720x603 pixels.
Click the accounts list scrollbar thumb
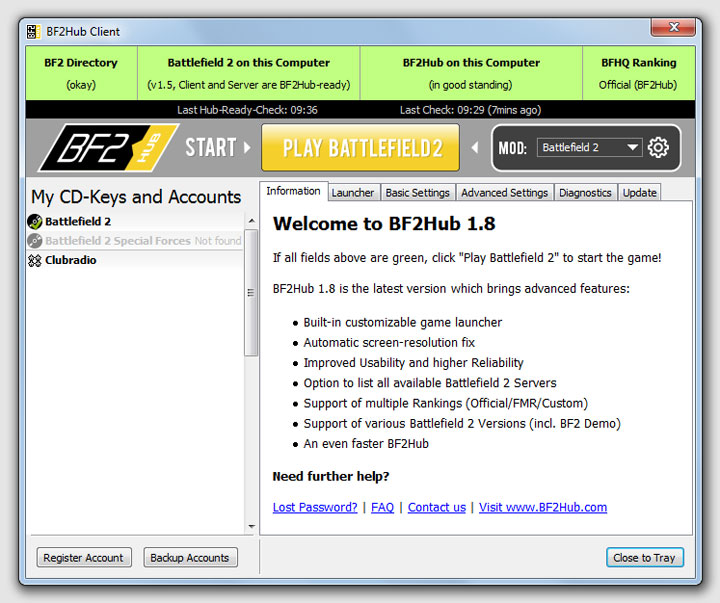[251, 293]
